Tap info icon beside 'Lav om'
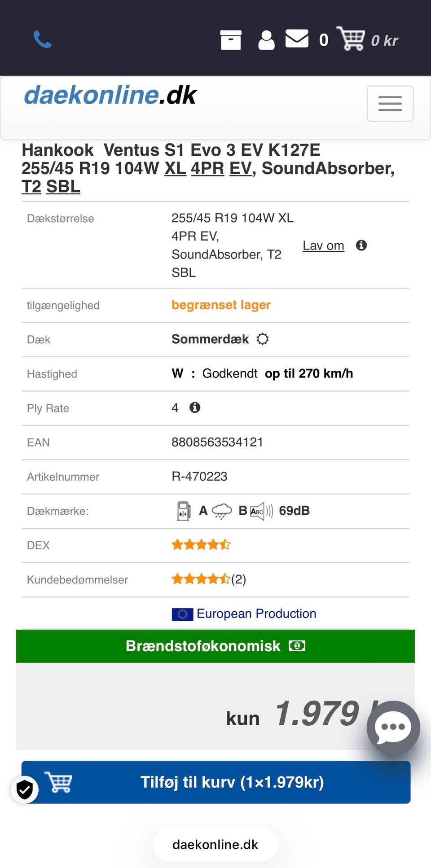431x868 pixels. [x=361, y=245]
